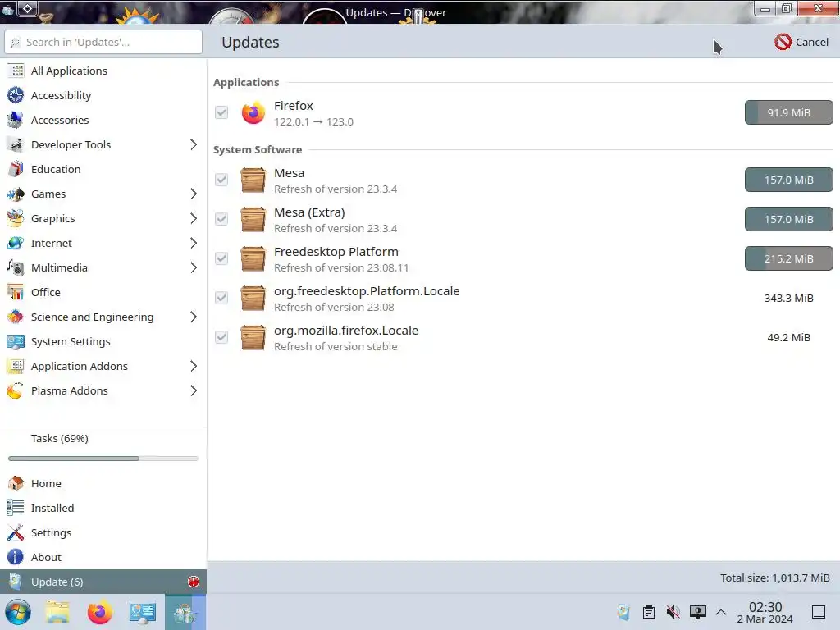Open the Update (6) sidebar entry
Image resolution: width=840 pixels, height=630 pixels.
[x=103, y=582]
